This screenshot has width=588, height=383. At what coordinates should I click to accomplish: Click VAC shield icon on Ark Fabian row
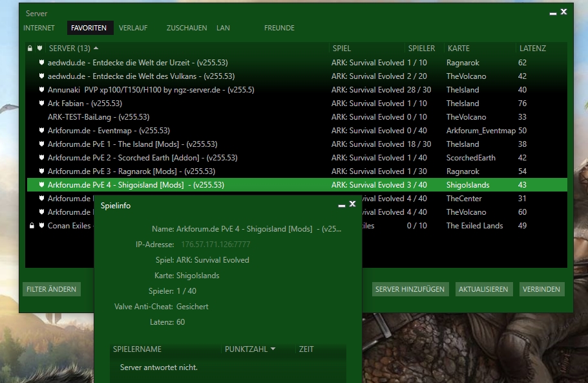[x=41, y=103]
